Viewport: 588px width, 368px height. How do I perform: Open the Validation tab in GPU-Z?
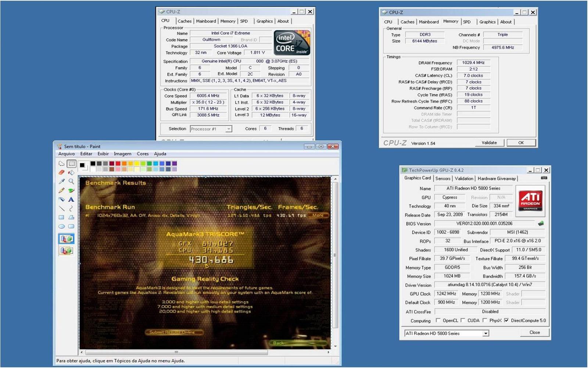tap(464, 178)
